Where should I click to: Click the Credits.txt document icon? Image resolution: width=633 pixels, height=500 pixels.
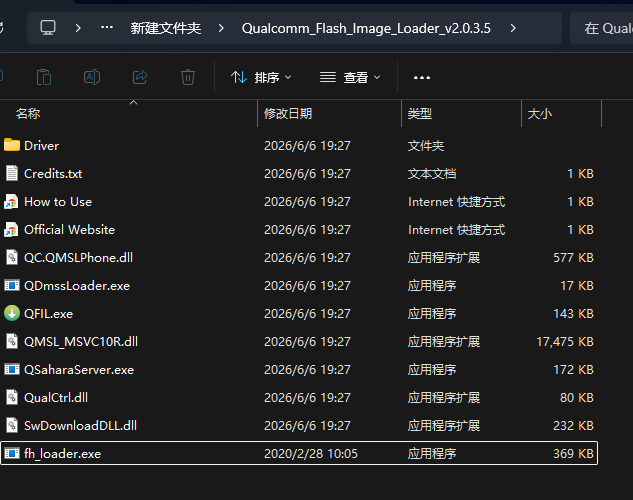click(12, 173)
